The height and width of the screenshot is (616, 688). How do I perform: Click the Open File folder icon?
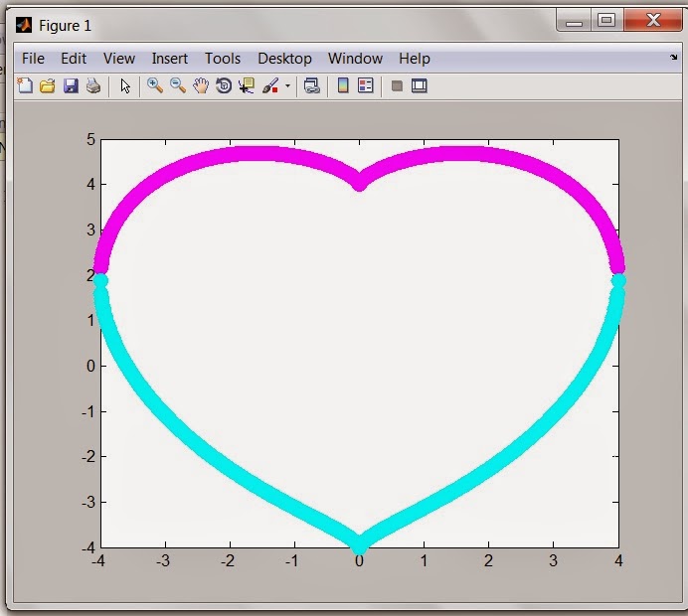[47, 86]
